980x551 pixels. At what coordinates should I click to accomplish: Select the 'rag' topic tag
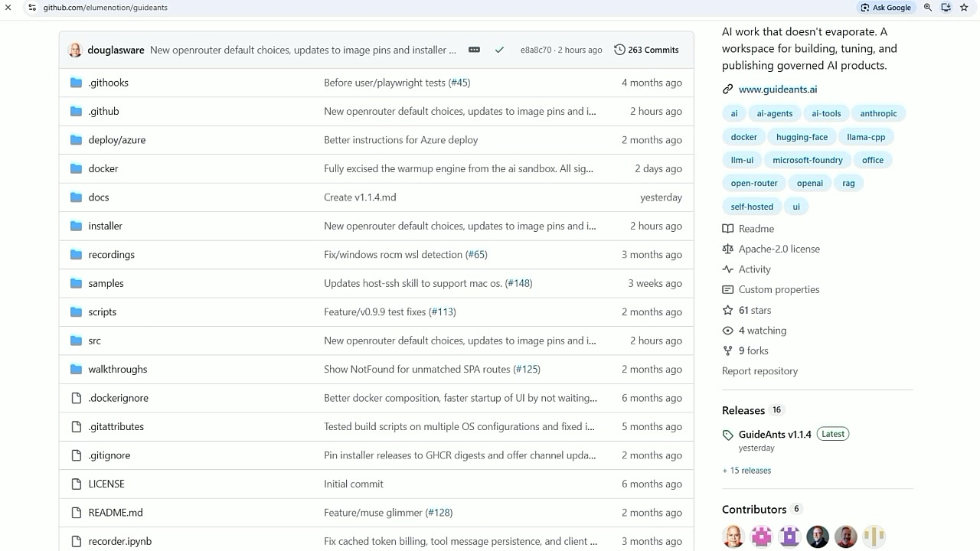tap(848, 183)
